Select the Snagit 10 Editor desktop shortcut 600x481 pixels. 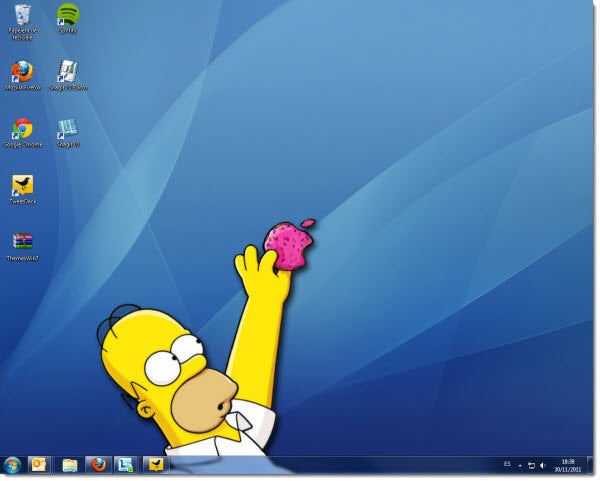tap(68, 75)
